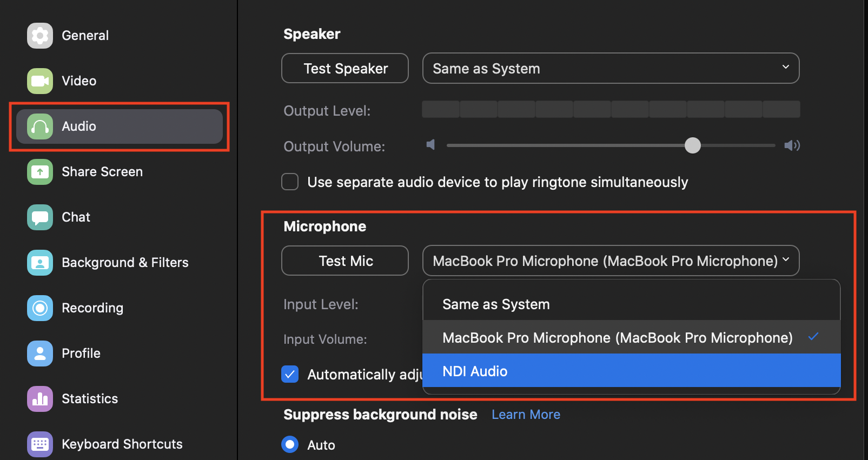868x460 pixels.
Task: Click the Audio label in sidebar
Action: [x=79, y=126]
